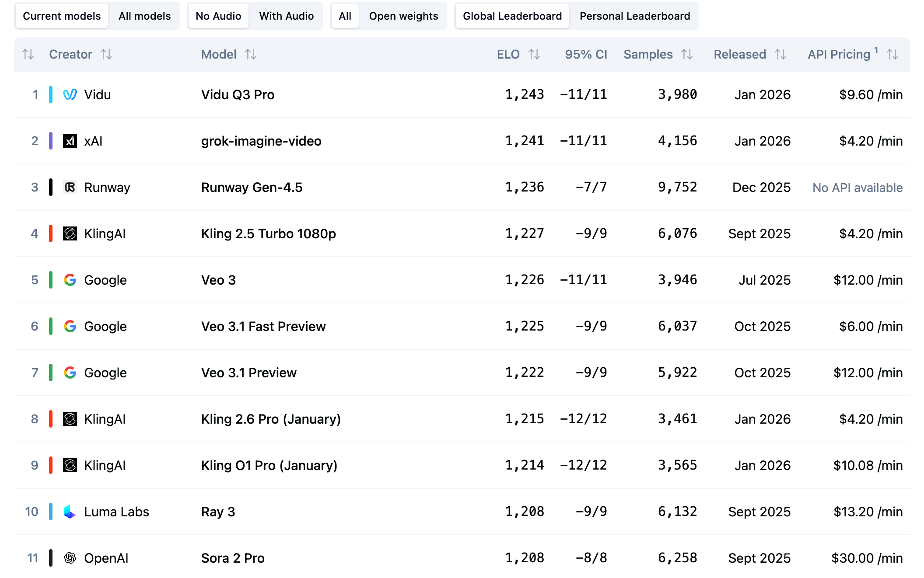Viewport: 924px width, 578px height.
Task: Click the orange color bar beside KlingAI rank 9
Action: pos(51,465)
